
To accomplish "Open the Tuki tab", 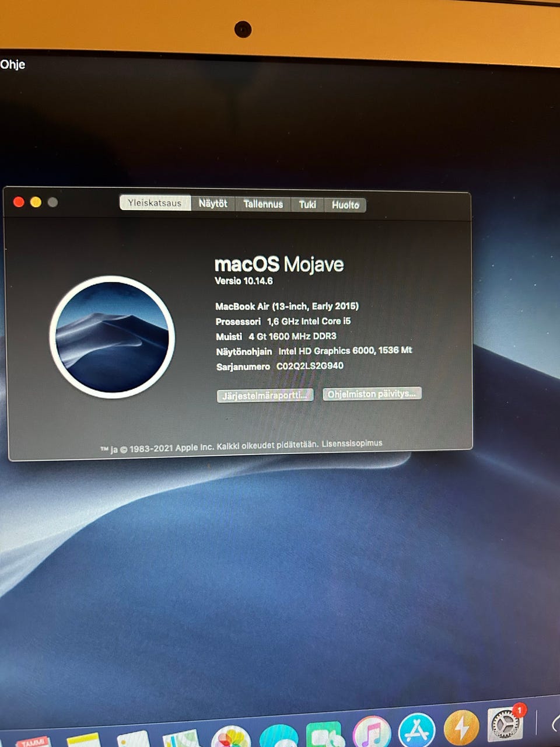I will (x=307, y=204).
